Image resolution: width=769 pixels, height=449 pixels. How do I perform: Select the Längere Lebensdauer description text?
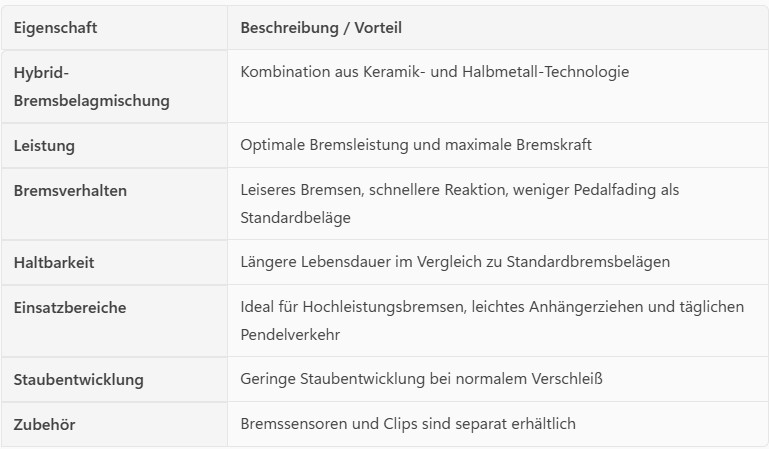click(455, 262)
